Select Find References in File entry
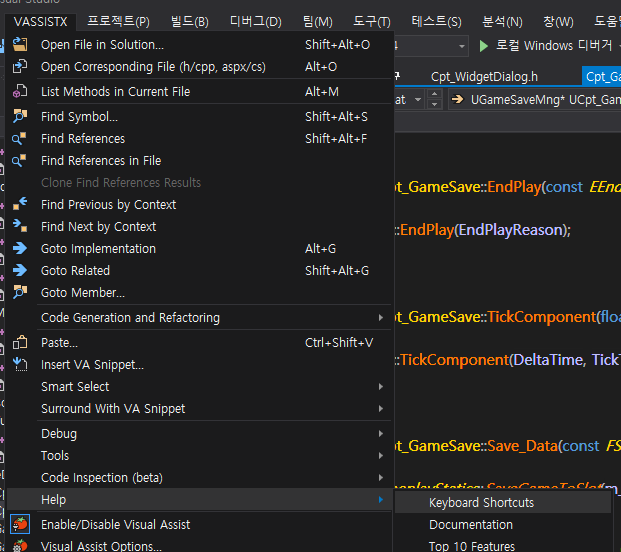This screenshot has height=552, width=621. coord(200,160)
